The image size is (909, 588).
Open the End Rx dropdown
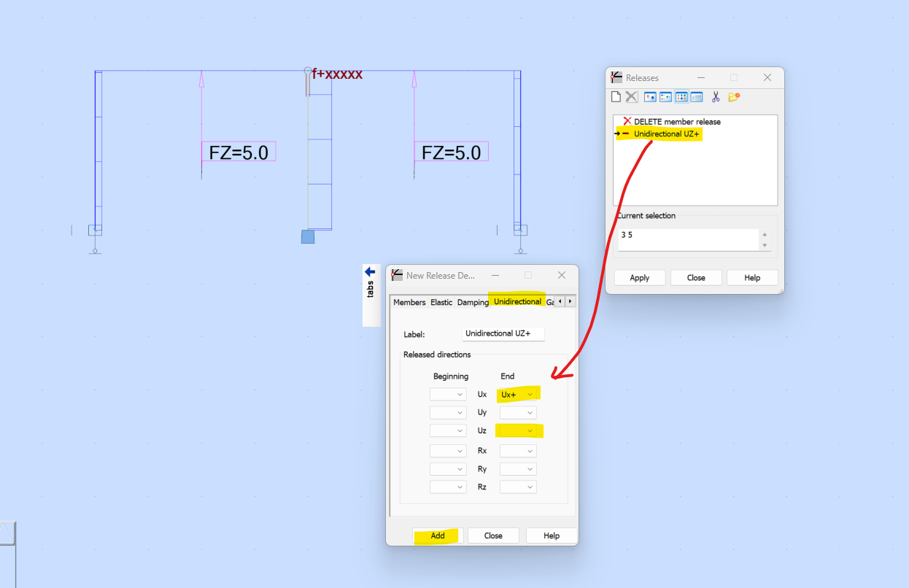point(518,450)
